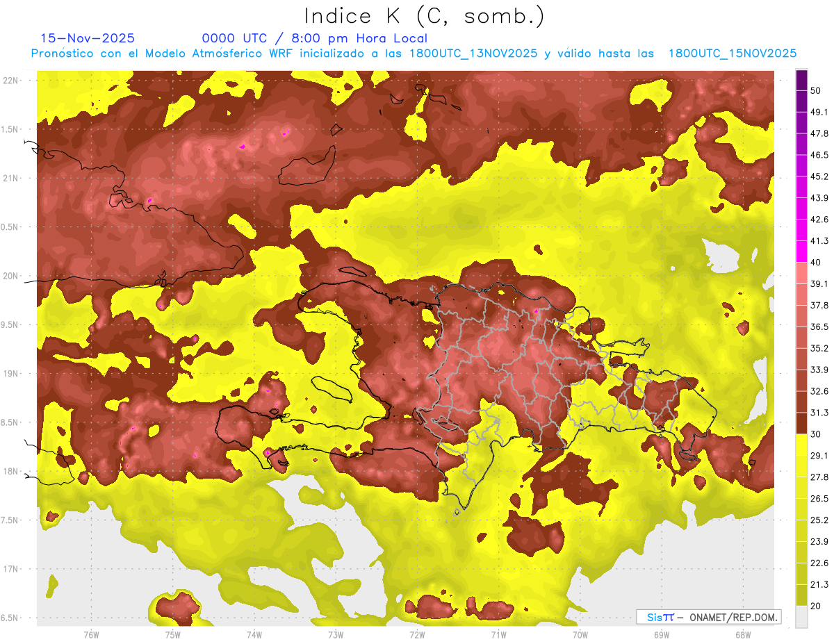Click the color scale value 35.2

pyautogui.click(x=819, y=348)
